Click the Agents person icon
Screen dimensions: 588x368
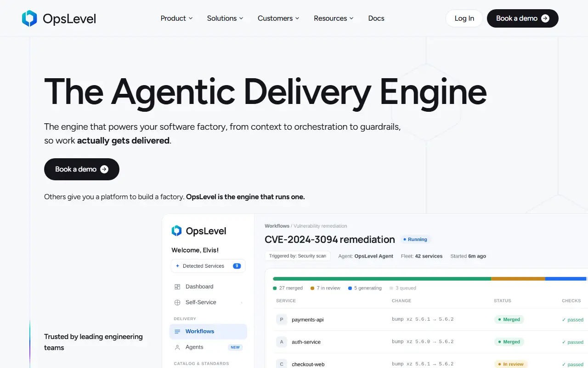(177, 347)
